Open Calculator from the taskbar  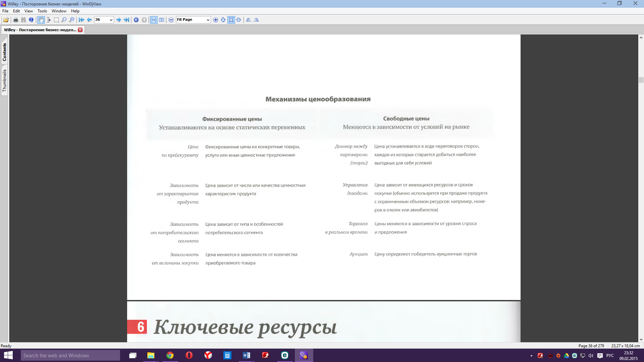[x=227, y=355]
